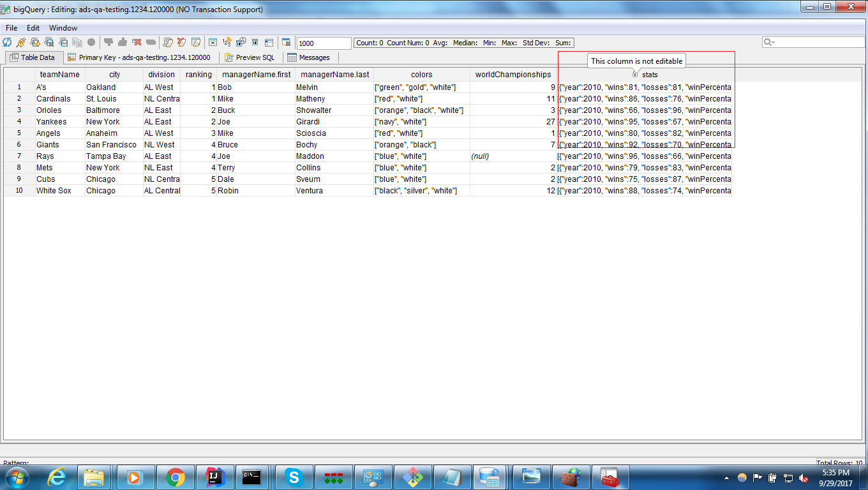Sort by the city column header
This screenshot has height=490, width=868.
tap(114, 75)
